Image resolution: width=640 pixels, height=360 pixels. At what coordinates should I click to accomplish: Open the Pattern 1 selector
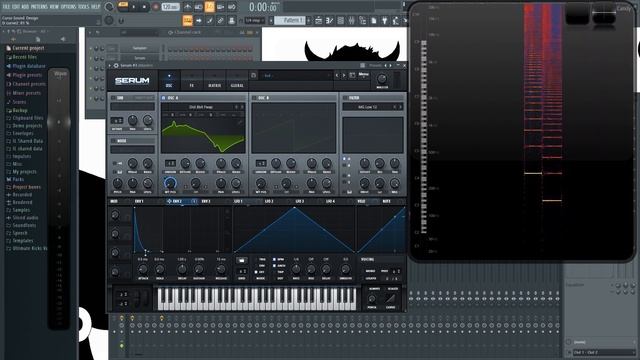(289, 20)
